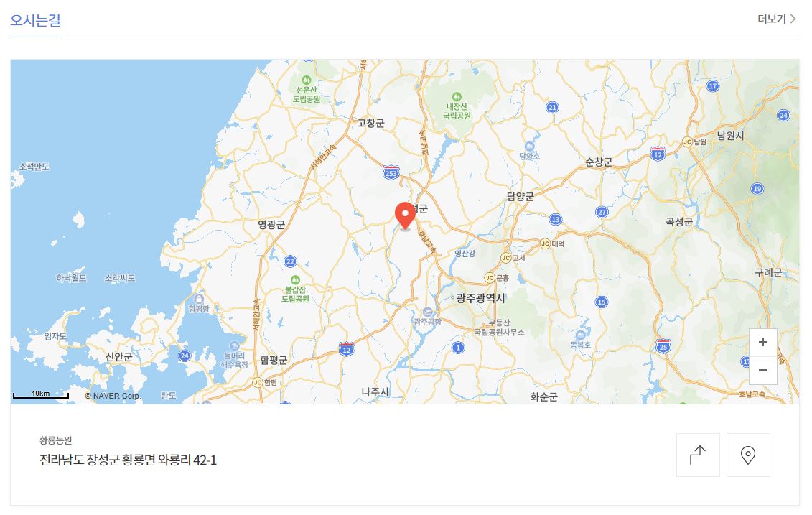Click the 광주공항 airport icon
This screenshot has height=515, width=812.
coord(427,312)
